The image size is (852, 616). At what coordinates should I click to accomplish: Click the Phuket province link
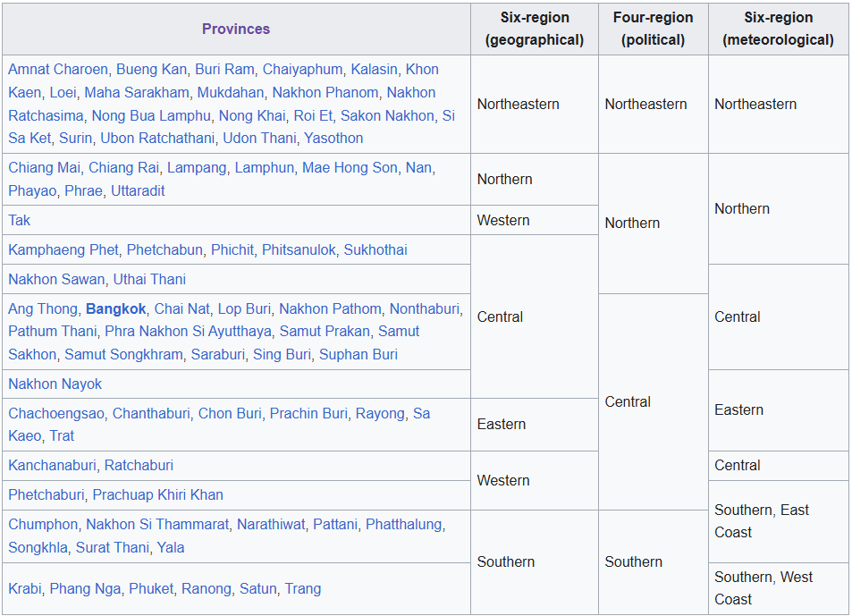(151, 588)
